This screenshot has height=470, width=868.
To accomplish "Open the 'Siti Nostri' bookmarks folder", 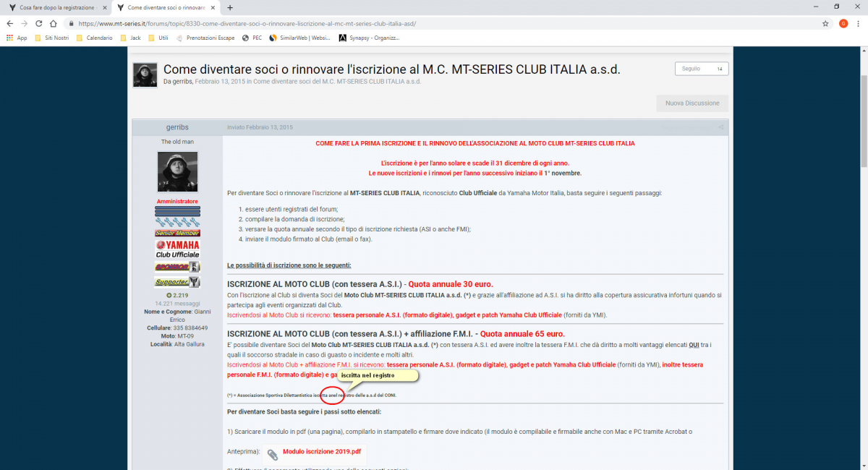I will coord(52,38).
